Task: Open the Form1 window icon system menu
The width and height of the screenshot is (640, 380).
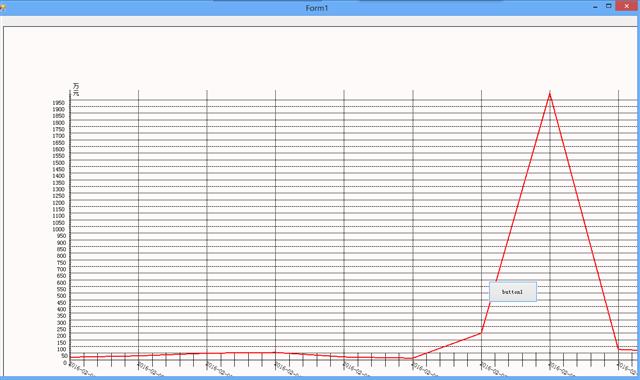Action: pyautogui.click(x=3, y=7)
